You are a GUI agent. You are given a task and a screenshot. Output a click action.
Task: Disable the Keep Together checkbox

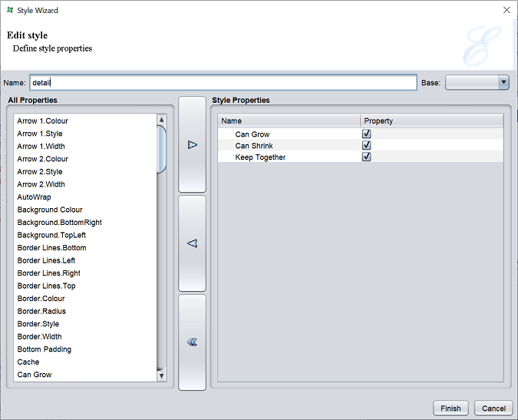(x=367, y=157)
